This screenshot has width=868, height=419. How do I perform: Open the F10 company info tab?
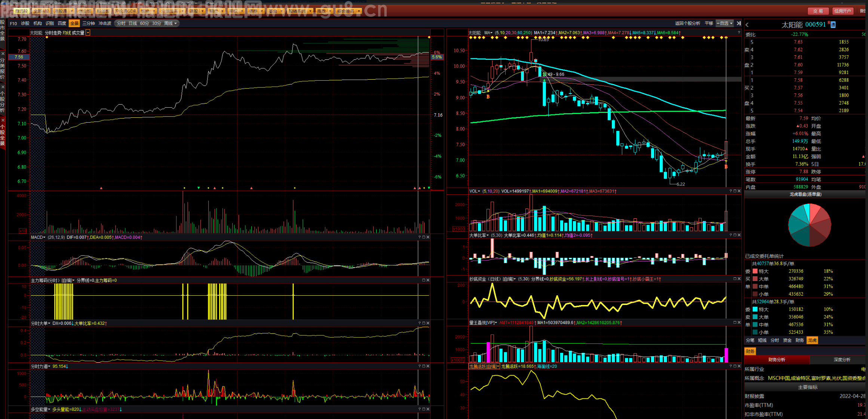13,24
